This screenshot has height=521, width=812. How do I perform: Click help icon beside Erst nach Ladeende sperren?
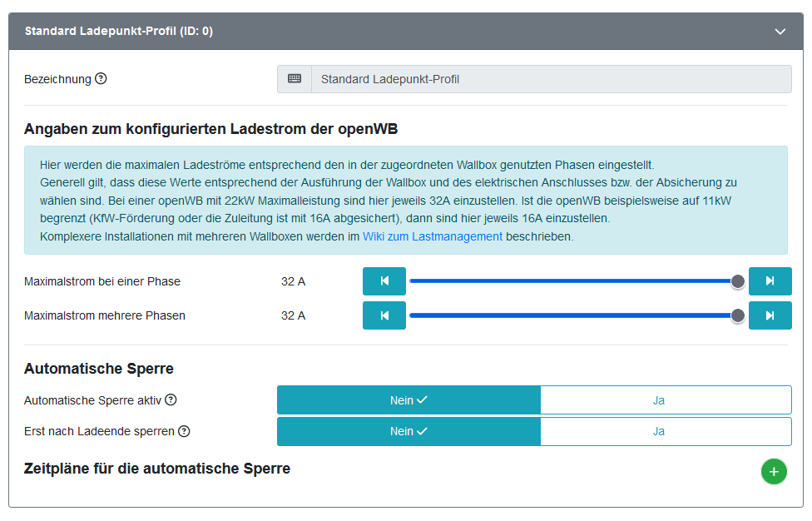tap(184, 431)
